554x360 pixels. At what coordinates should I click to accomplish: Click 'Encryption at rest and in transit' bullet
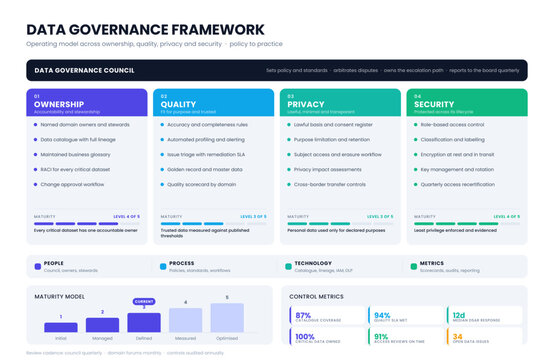tap(458, 154)
